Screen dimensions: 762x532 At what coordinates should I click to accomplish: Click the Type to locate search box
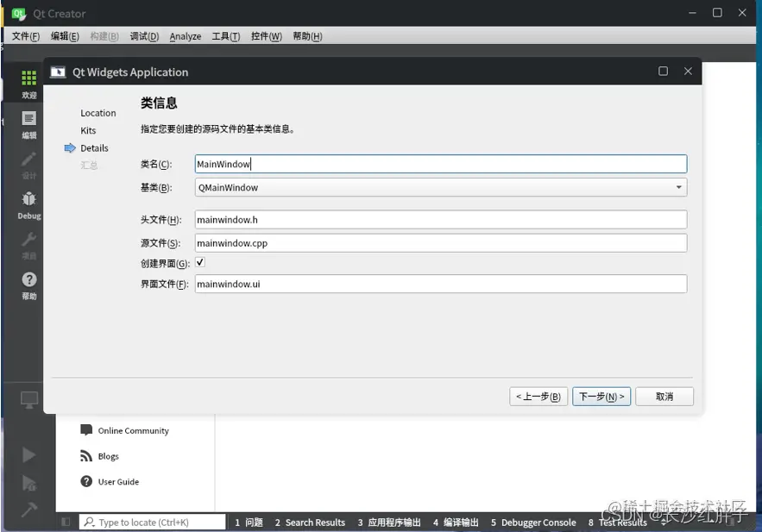(153, 522)
